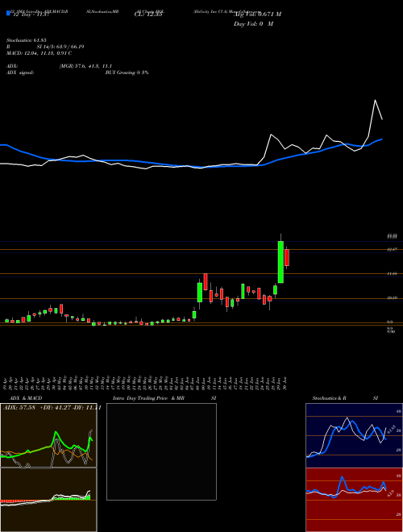Open the red RSI chart panel

(x=354, y=500)
